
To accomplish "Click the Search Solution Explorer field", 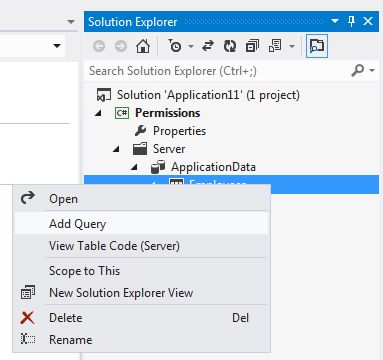I will click(231, 71).
